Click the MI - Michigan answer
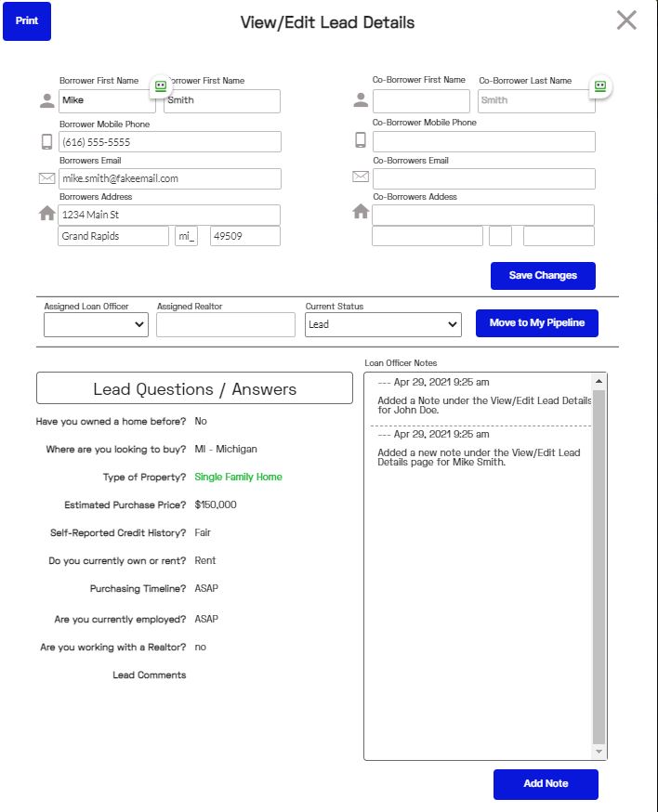 click(226, 449)
